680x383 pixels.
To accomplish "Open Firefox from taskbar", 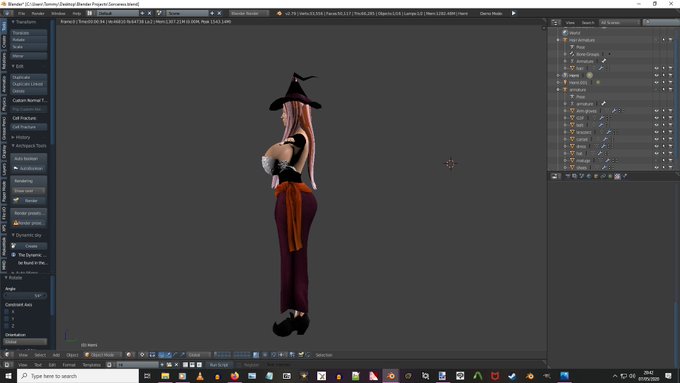I will coord(235,376).
